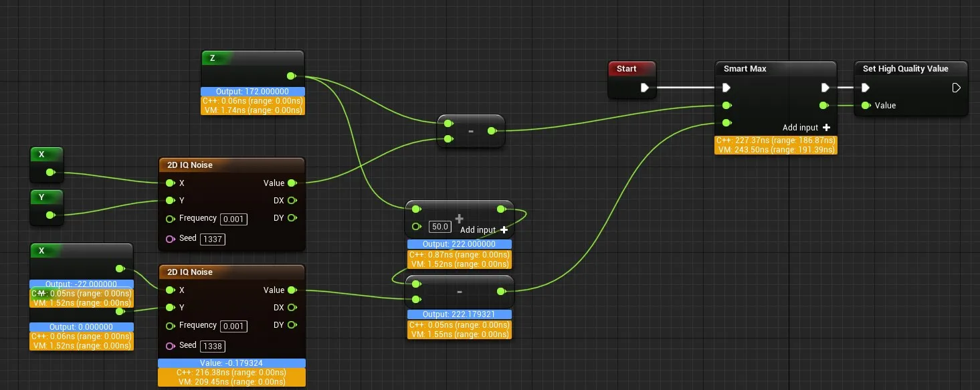Select the Start node title

(627, 69)
